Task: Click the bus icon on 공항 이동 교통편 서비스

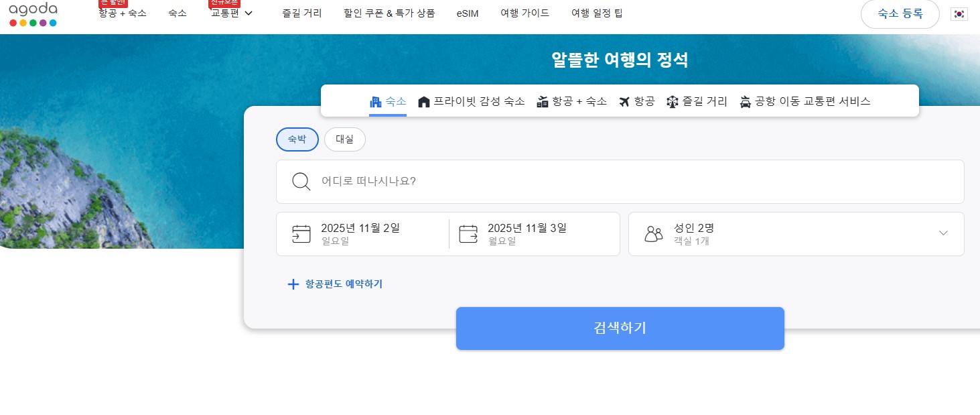Action: tap(745, 101)
